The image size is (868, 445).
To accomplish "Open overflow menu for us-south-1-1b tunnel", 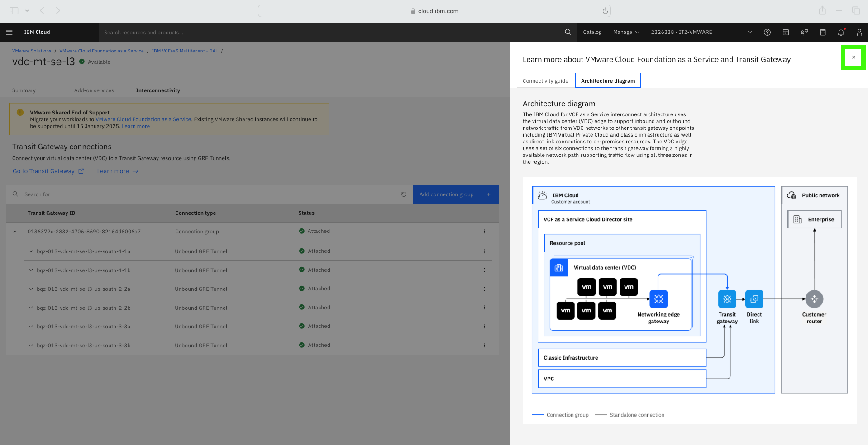I will pyautogui.click(x=484, y=270).
